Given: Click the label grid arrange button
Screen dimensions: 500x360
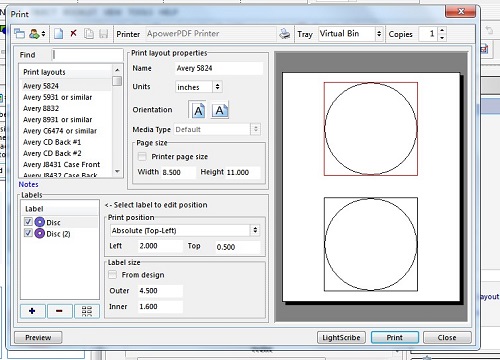Looking at the screenshot, I should click(87, 311).
